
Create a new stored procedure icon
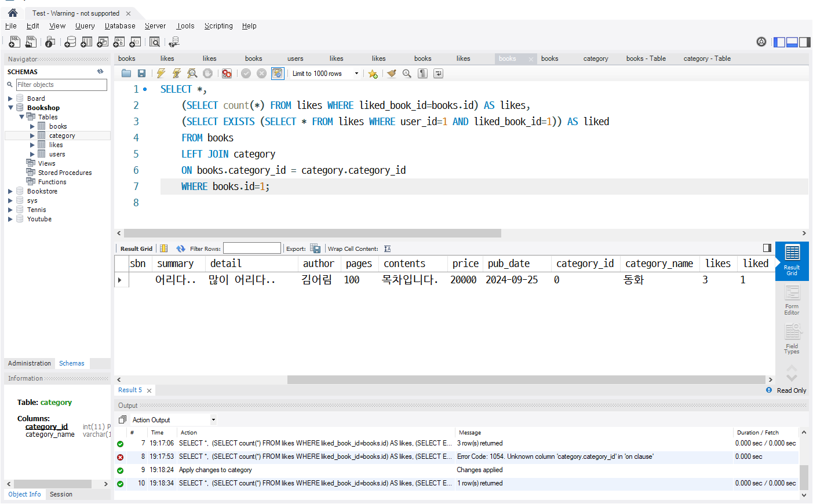pyautogui.click(x=119, y=42)
